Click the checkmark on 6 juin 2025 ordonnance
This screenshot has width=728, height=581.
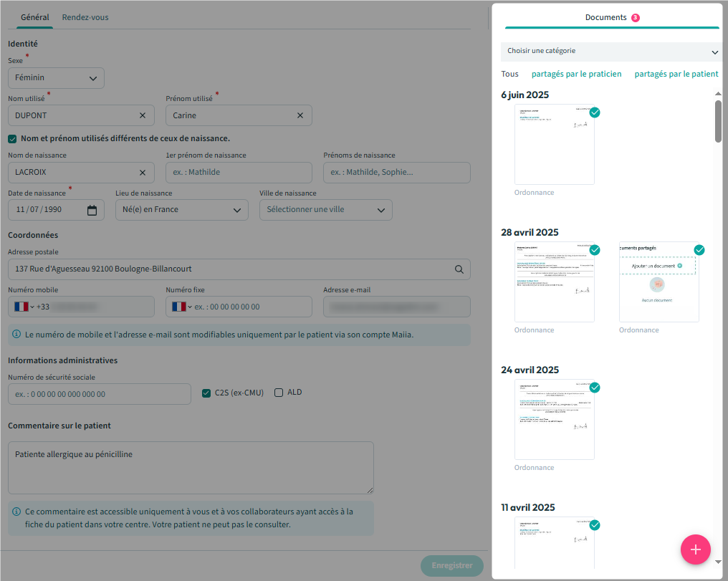coord(595,112)
